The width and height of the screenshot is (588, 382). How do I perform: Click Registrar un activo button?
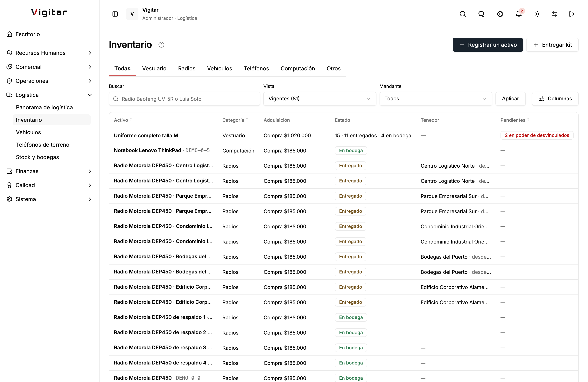click(488, 45)
